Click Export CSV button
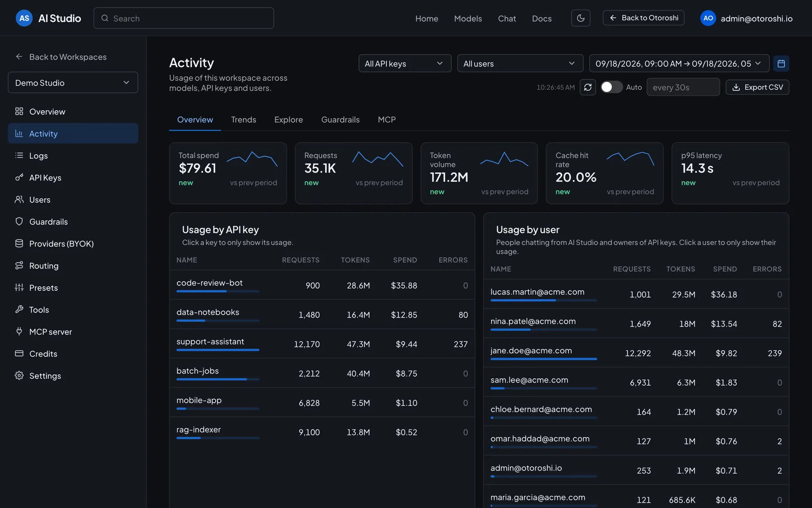Screen dimensions: 812x508 (x=757, y=87)
